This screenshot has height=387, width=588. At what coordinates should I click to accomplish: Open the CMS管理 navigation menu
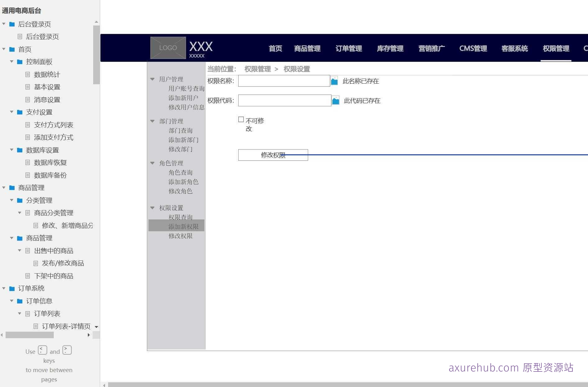[x=473, y=48]
